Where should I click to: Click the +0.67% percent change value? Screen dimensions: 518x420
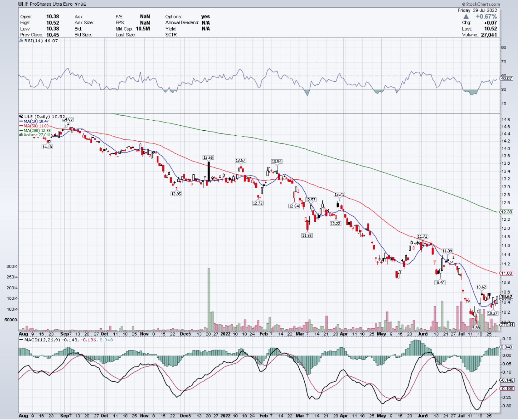(486, 16)
